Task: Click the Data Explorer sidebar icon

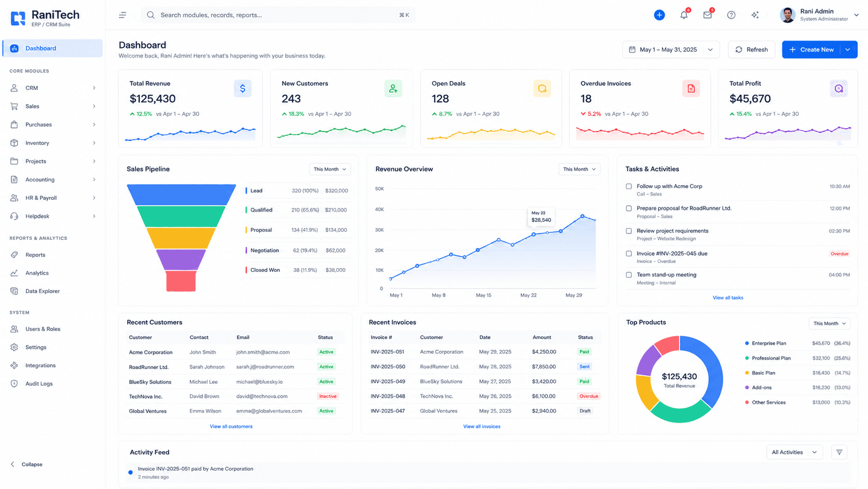Action: coord(15,291)
